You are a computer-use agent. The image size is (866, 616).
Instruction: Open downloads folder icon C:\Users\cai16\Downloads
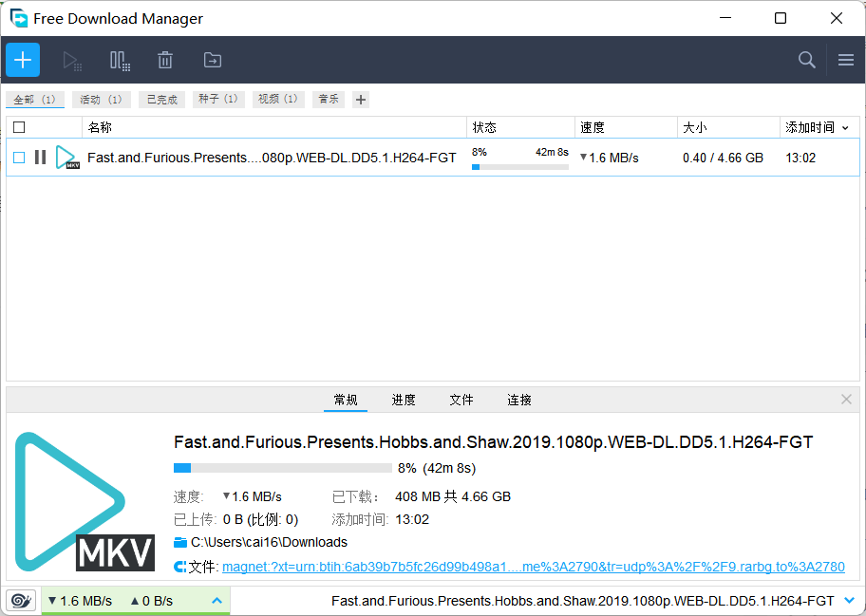[x=180, y=542]
